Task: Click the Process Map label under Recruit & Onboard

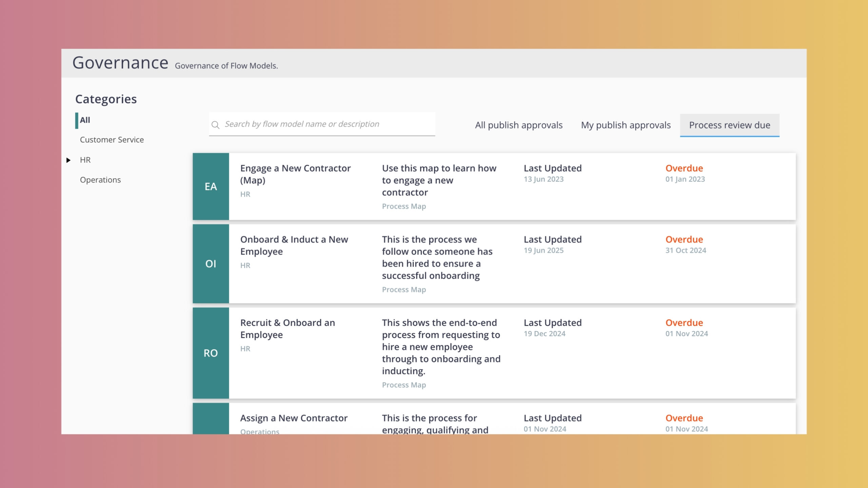Action: [x=404, y=385]
